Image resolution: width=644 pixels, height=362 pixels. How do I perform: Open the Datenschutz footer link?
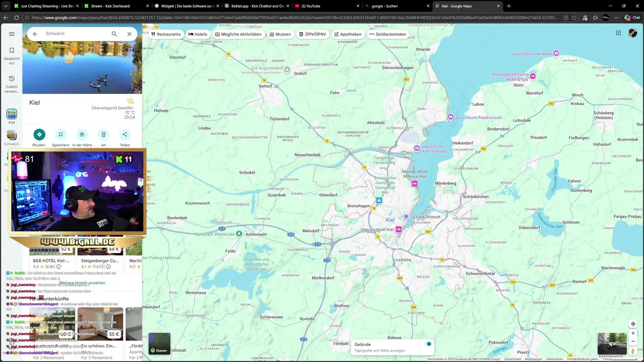(x=554, y=359)
